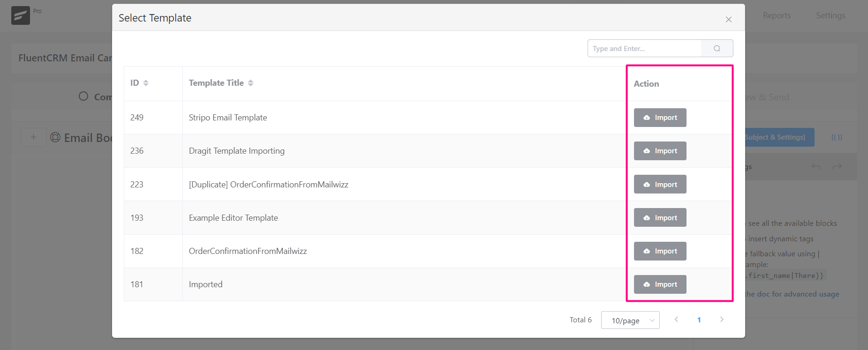Screen dimensions: 868x350
Task: Open the 10/page size dropdown
Action: pyautogui.click(x=630, y=320)
